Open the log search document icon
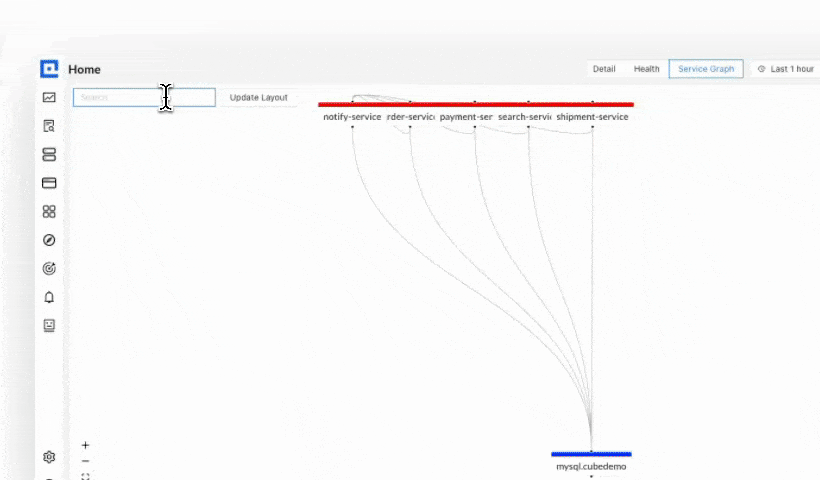 (49, 126)
